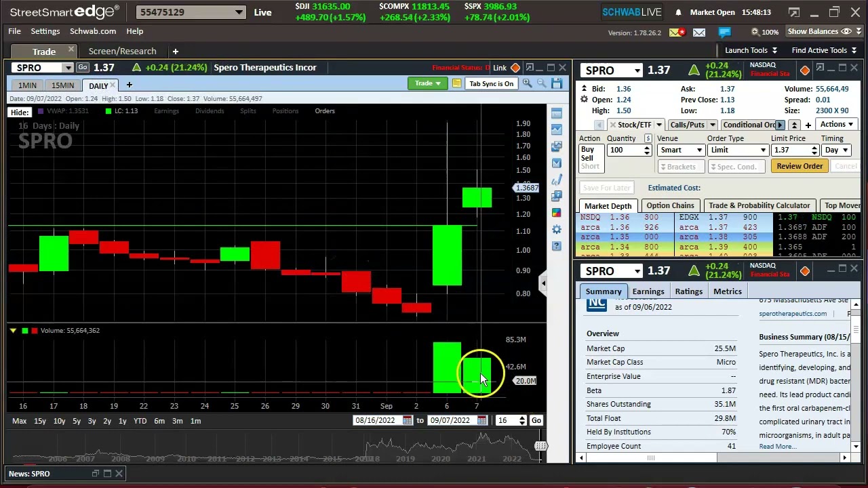Open the quote settings gear icon

pyautogui.click(x=584, y=100)
